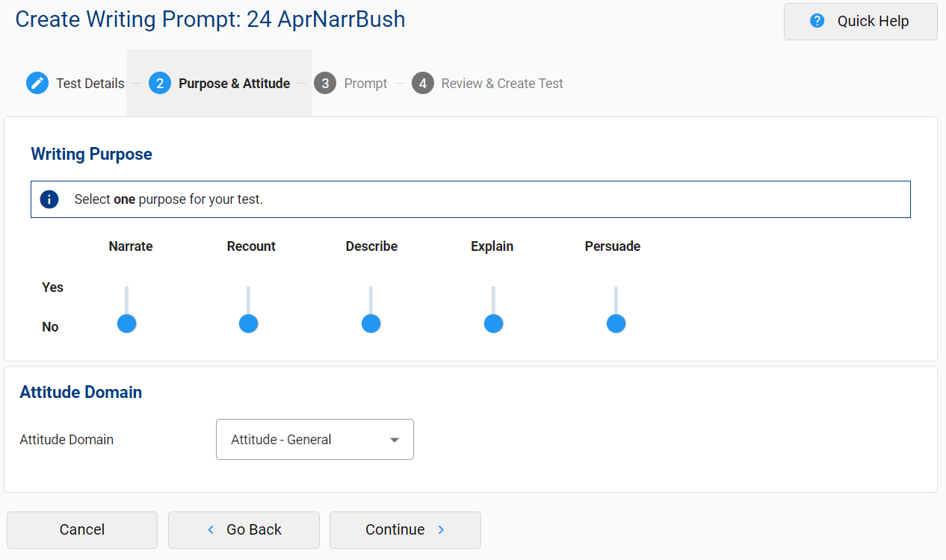Click the select one purpose instruction banner

(x=471, y=199)
